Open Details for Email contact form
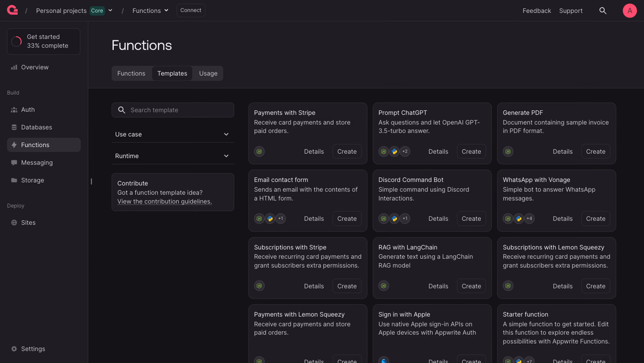Screen dimensions: 644x363 [314, 219]
